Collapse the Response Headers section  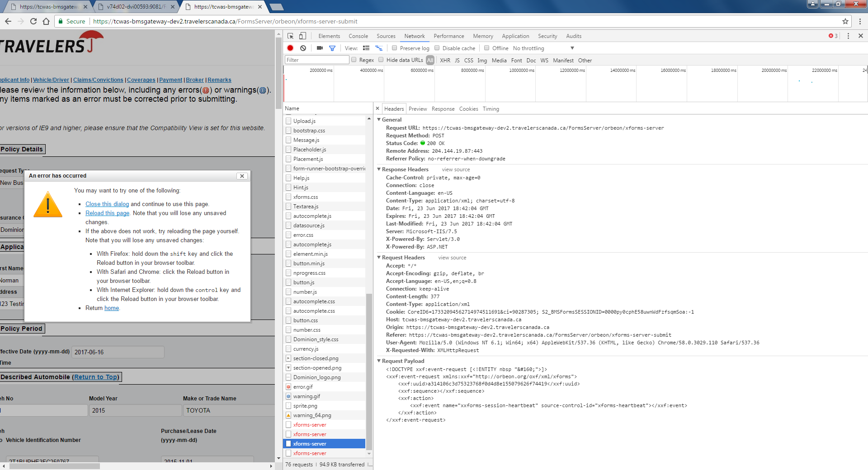(379, 169)
